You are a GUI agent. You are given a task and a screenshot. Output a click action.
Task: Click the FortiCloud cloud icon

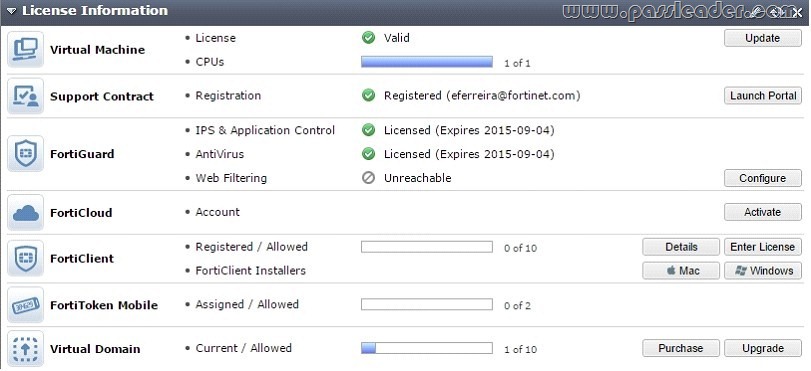pyautogui.click(x=25, y=212)
